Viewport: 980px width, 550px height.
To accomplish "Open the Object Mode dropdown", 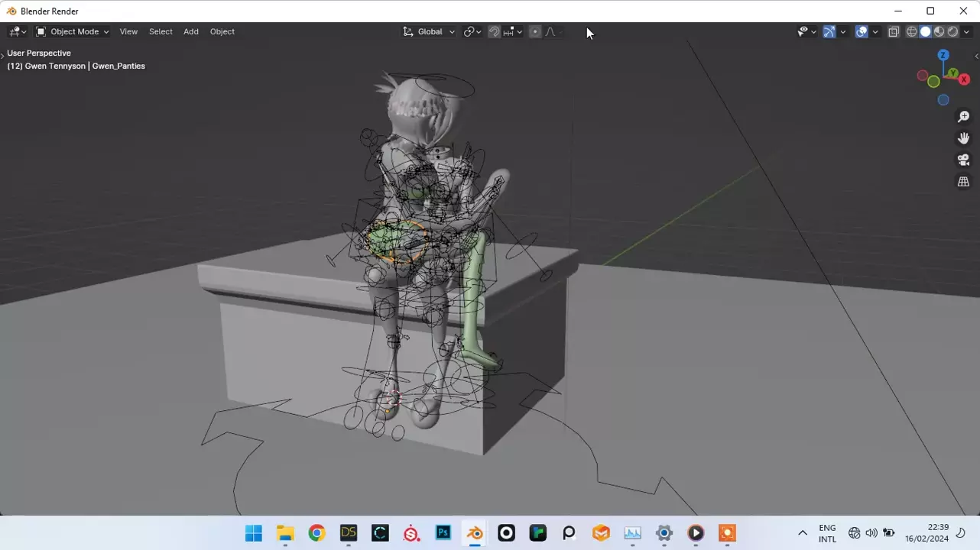I will 73,32.
